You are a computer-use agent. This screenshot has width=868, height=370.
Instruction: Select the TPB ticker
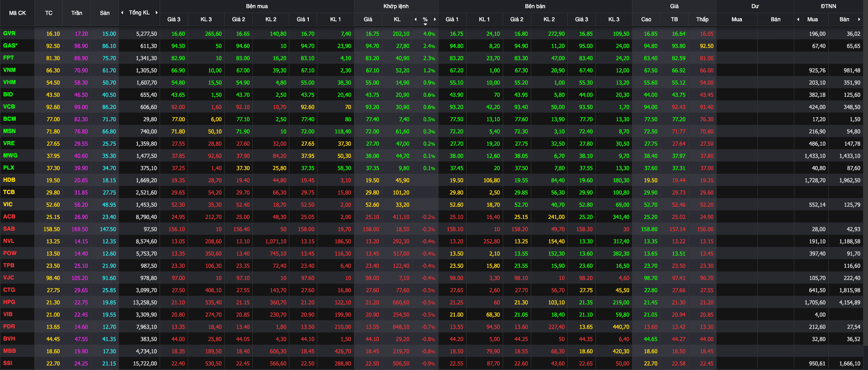[x=9, y=266]
